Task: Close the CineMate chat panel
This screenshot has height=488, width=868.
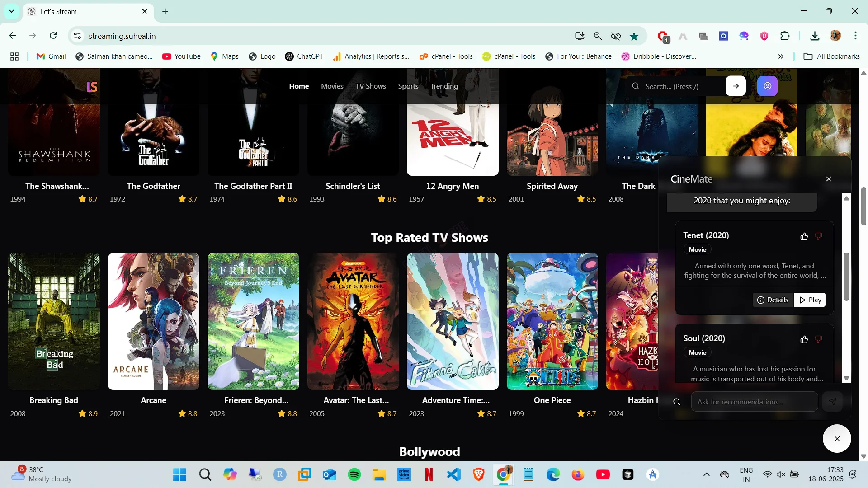Action: (x=829, y=179)
